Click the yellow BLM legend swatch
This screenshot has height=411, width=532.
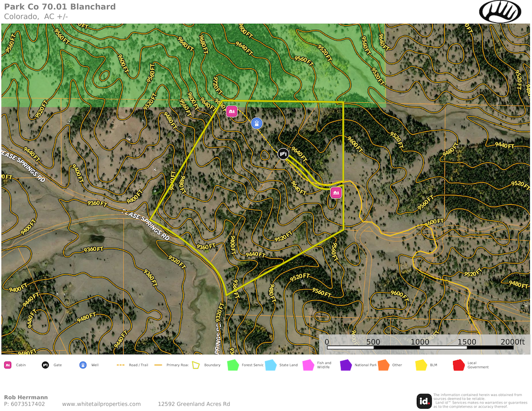tap(421, 365)
